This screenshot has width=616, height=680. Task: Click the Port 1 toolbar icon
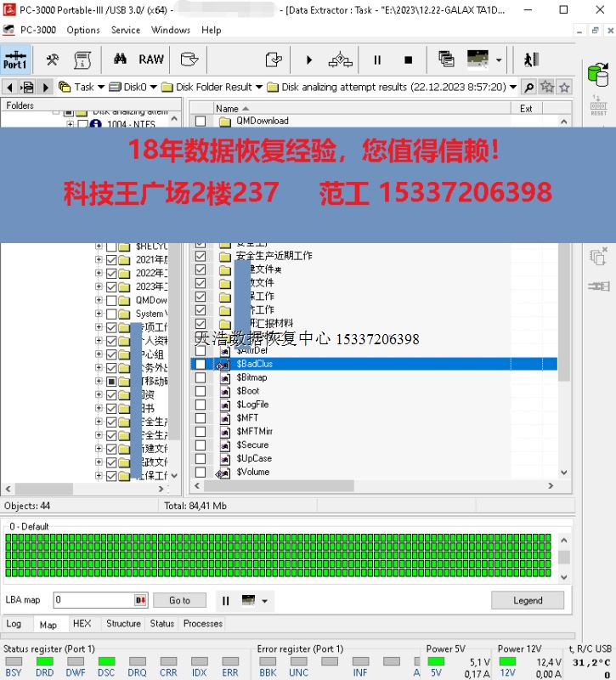[15, 59]
